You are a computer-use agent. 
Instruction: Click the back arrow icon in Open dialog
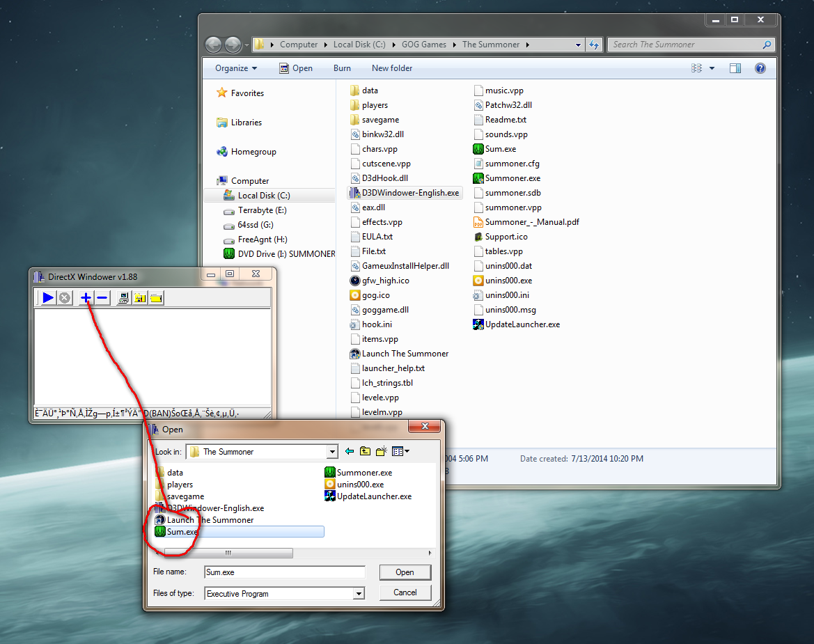pyautogui.click(x=350, y=451)
